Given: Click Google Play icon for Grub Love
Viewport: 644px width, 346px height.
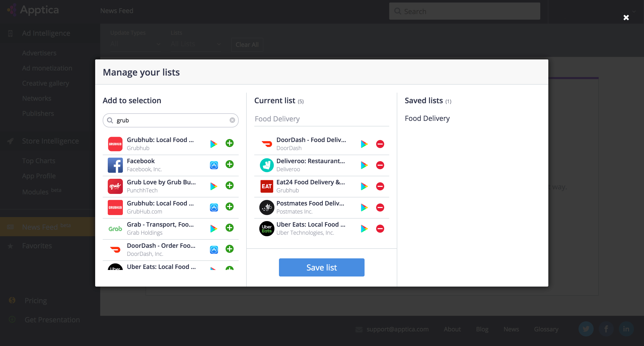Looking at the screenshot, I should click(x=214, y=186).
